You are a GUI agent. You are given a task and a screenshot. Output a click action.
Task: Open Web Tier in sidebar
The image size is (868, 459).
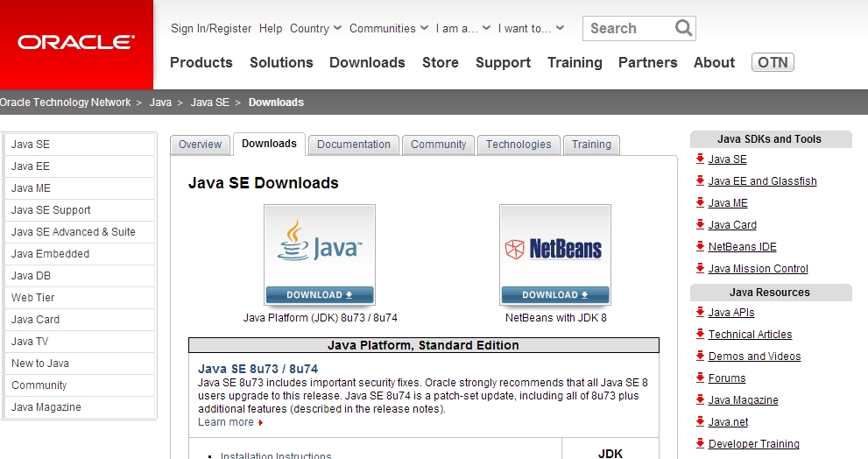coord(79,297)
